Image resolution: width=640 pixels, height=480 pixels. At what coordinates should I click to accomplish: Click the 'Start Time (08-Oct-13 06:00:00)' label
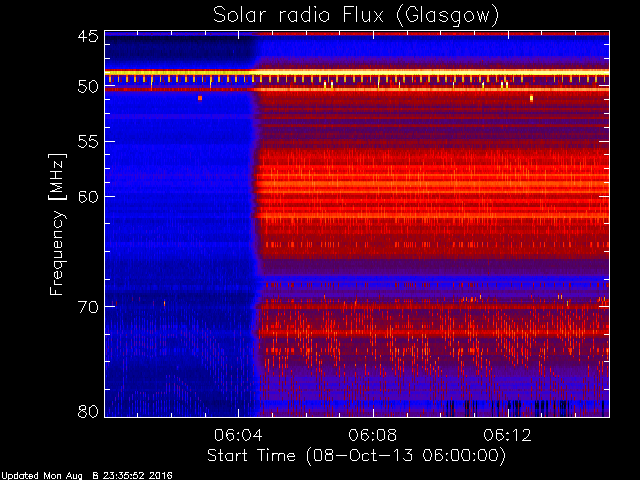pyautogui.click(x=356, y=456)
